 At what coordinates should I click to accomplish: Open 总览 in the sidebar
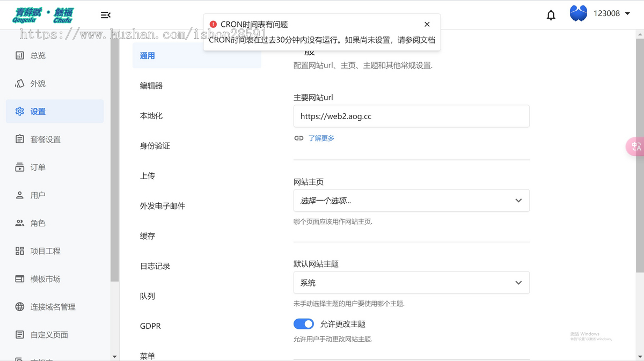coord(55,55)
